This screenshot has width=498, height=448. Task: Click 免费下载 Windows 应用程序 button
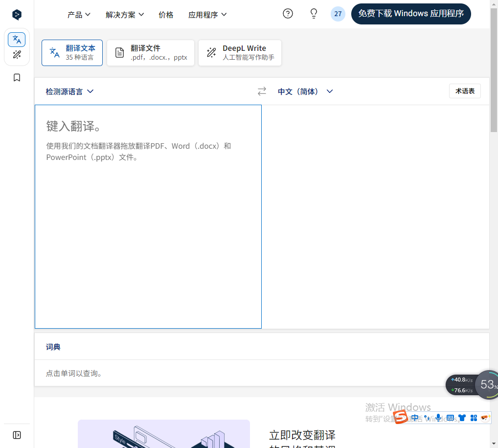pos(411,14)
